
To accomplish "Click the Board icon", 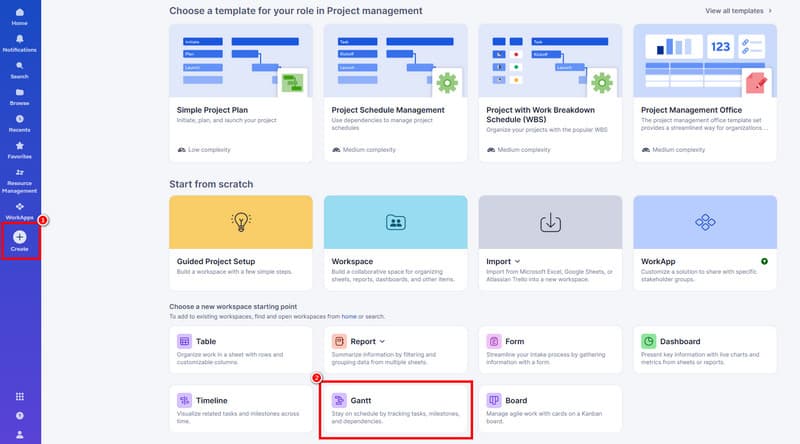I will coord(493,400).
